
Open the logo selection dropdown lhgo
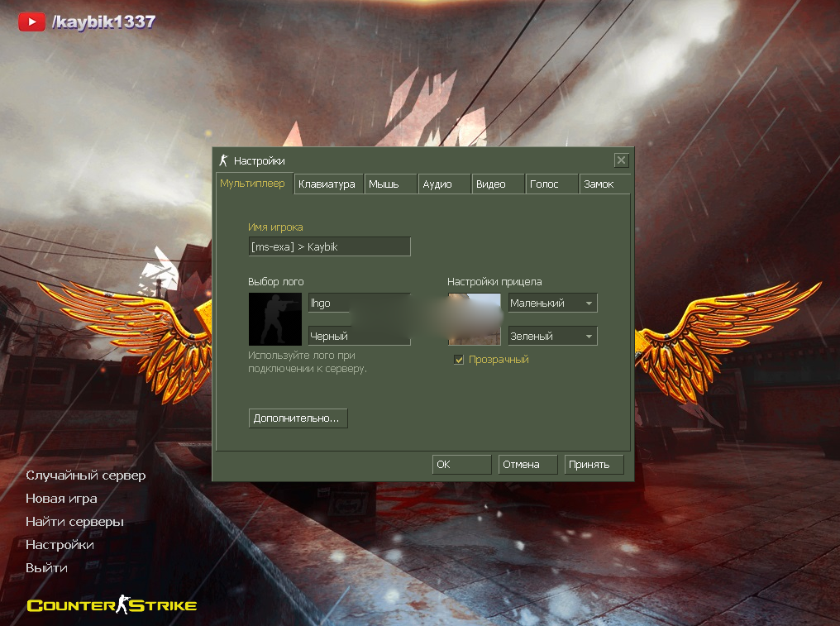click(x=359, y=303)
